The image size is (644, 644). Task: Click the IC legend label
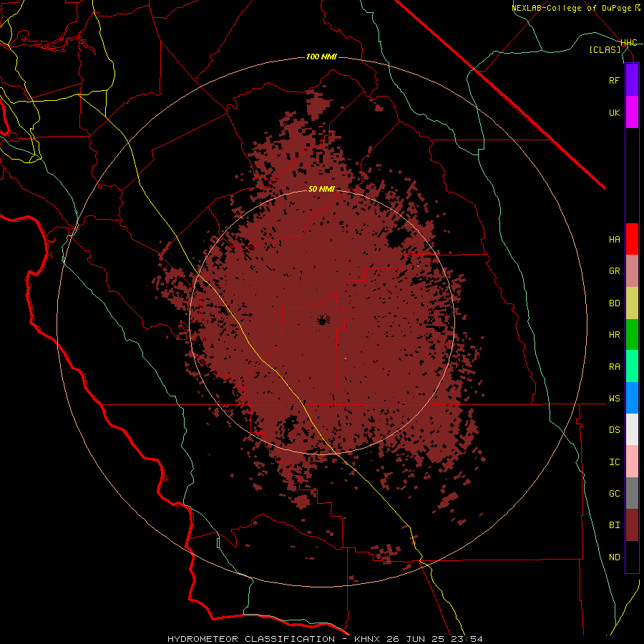614,462
